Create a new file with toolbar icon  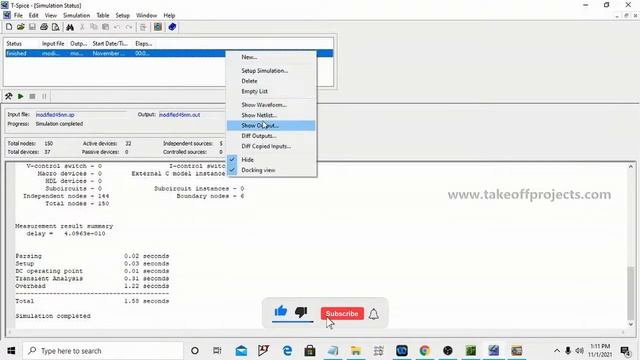click(x=9, y=27)
